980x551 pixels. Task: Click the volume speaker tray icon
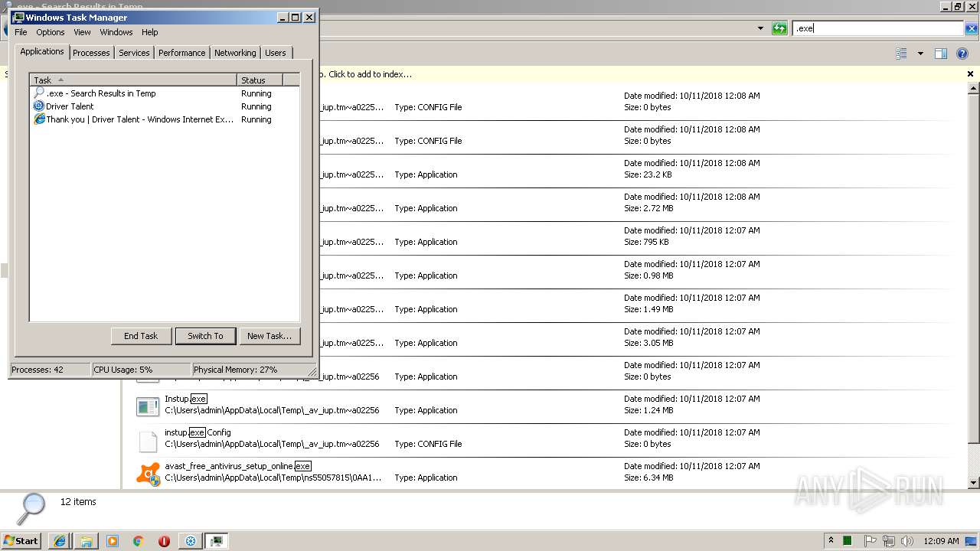(907, 541)
